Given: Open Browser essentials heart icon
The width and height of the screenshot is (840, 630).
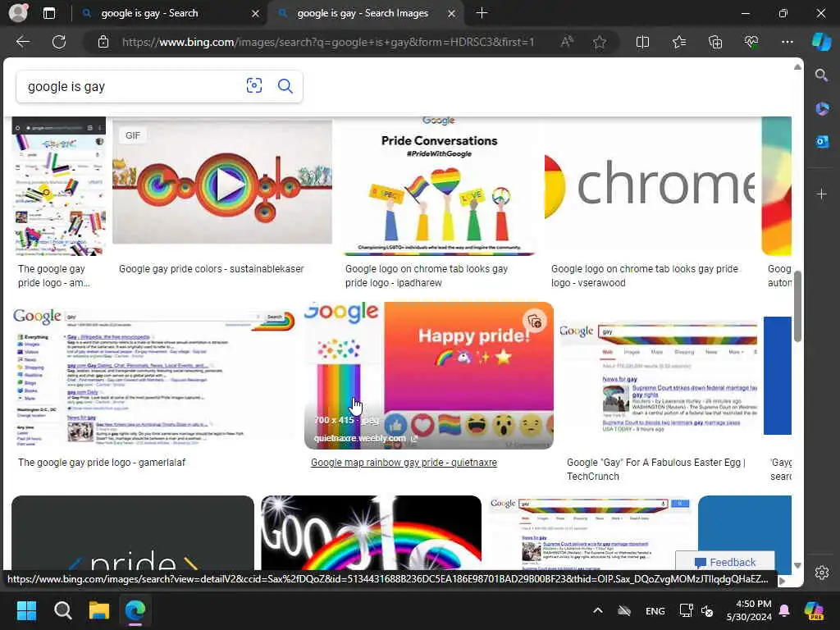Looking at the screenshot, I should [751, 42].
